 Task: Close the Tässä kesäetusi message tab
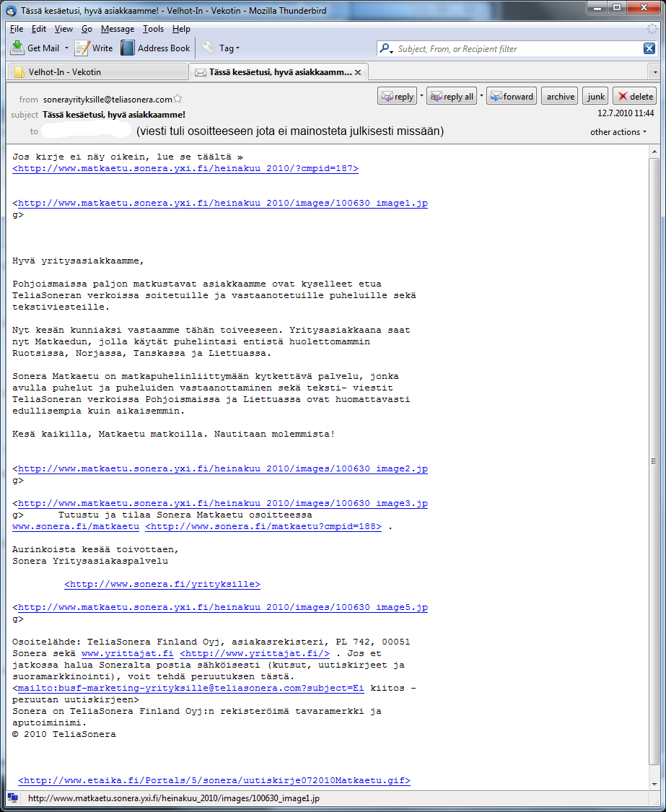[358, 72]
